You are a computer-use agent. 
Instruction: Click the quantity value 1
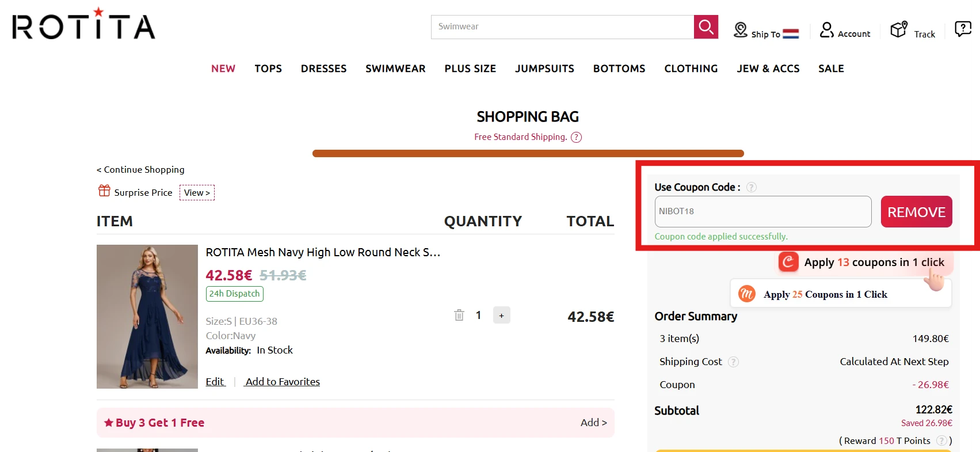pyautogui.click(x=478, y=315)
